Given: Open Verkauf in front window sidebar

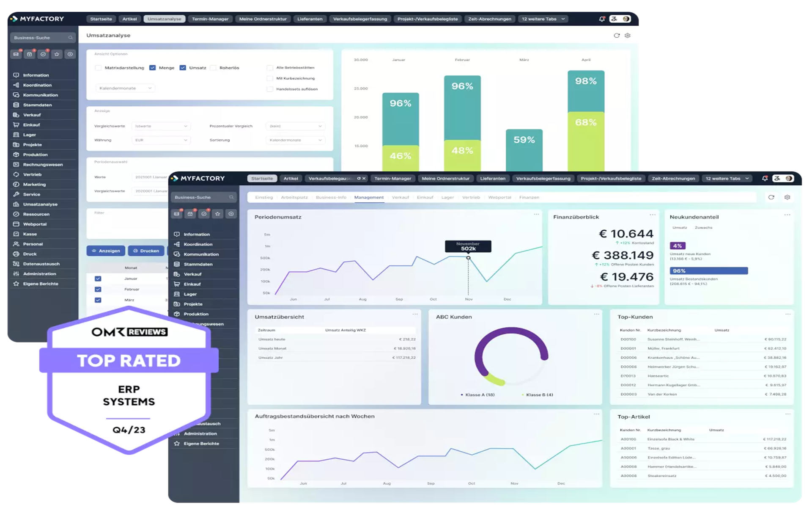Looking at the screenshot, I should click(x=192, y=274).
